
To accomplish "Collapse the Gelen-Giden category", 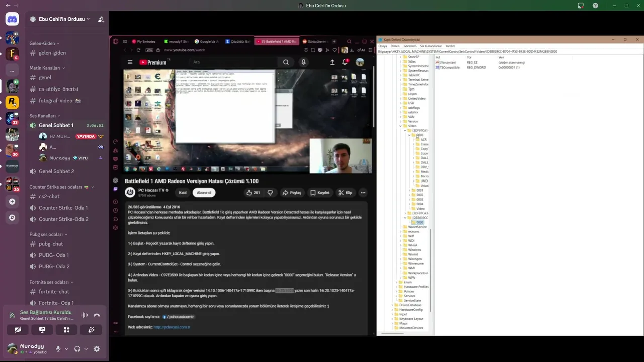I will tap(44, 43).
